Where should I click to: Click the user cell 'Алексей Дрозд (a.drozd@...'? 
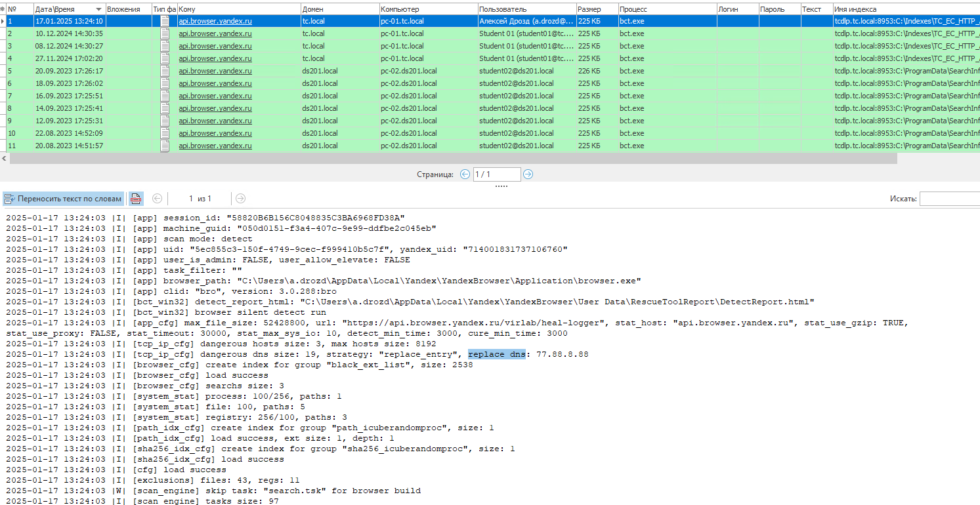coord(527,21)
